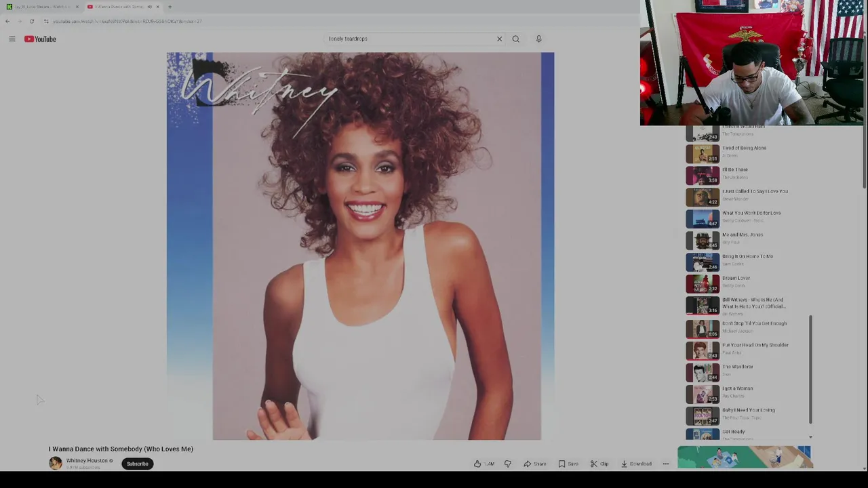Clip the video with scissors icon
The width and height of the screenshot is (868, 488).
(599, 464)
